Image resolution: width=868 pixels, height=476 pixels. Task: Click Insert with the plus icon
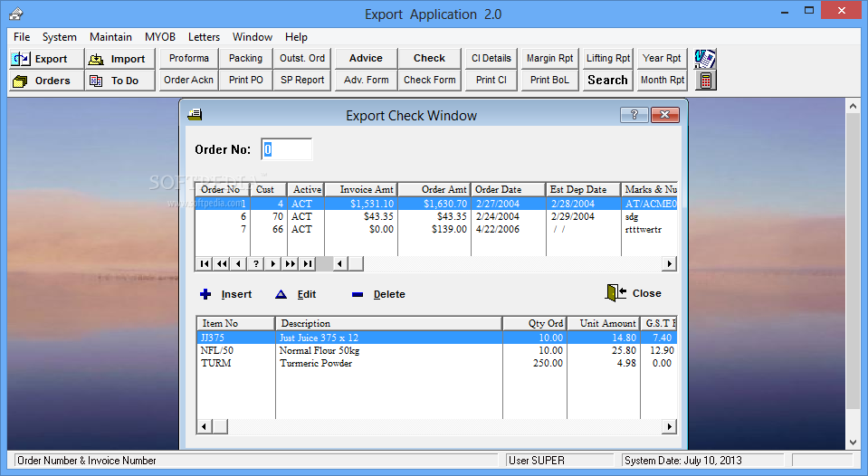(x=226, y=294)
